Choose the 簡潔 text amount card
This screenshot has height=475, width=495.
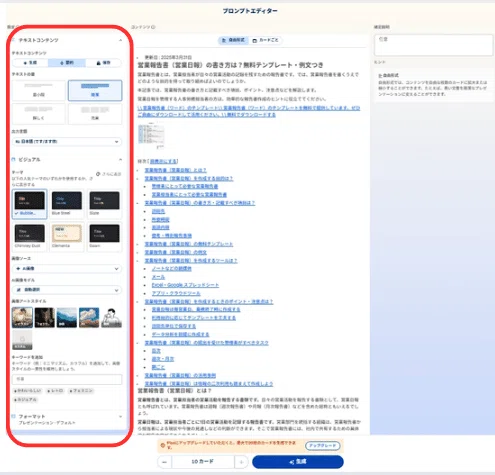[95, 90]
